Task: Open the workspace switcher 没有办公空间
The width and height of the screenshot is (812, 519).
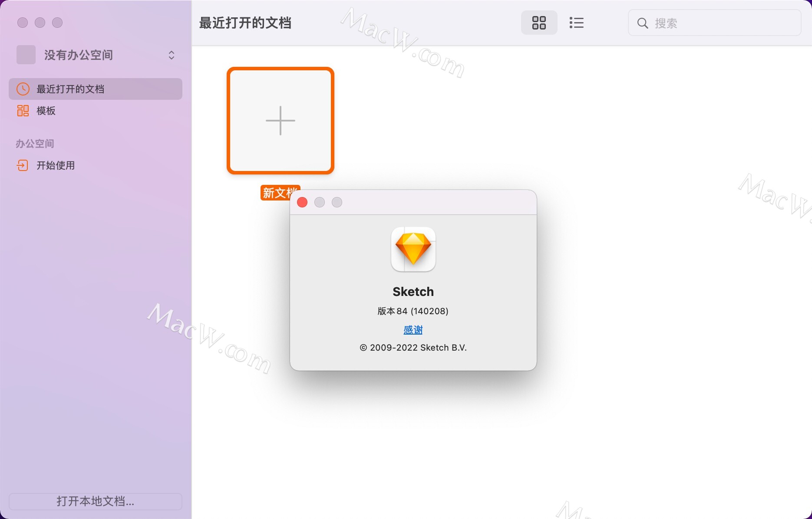Action: tap(96, 55)
